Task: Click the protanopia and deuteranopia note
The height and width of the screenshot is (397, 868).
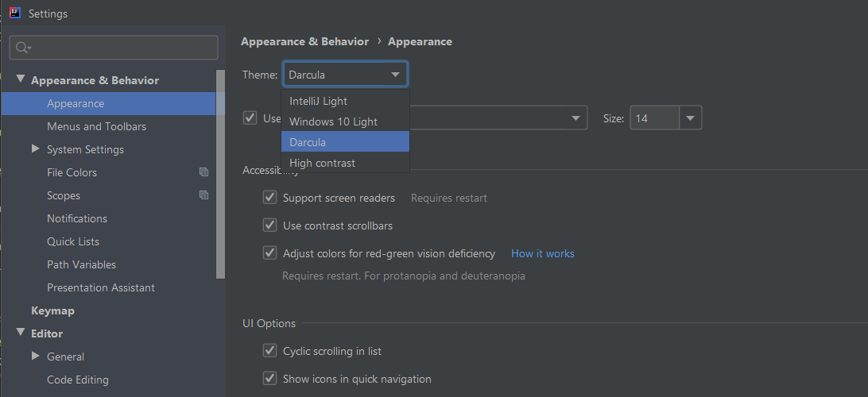Action: [404, 276]
